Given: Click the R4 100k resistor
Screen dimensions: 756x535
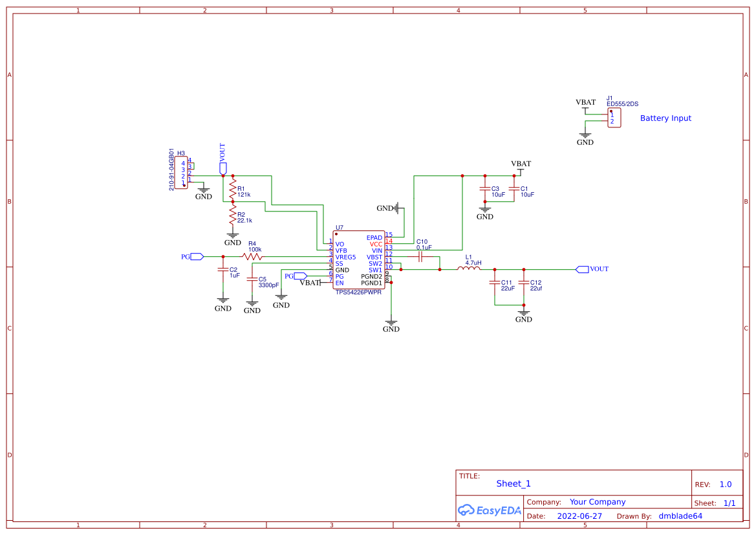Looking at the screenshot, I should click(x=252, y=257).
